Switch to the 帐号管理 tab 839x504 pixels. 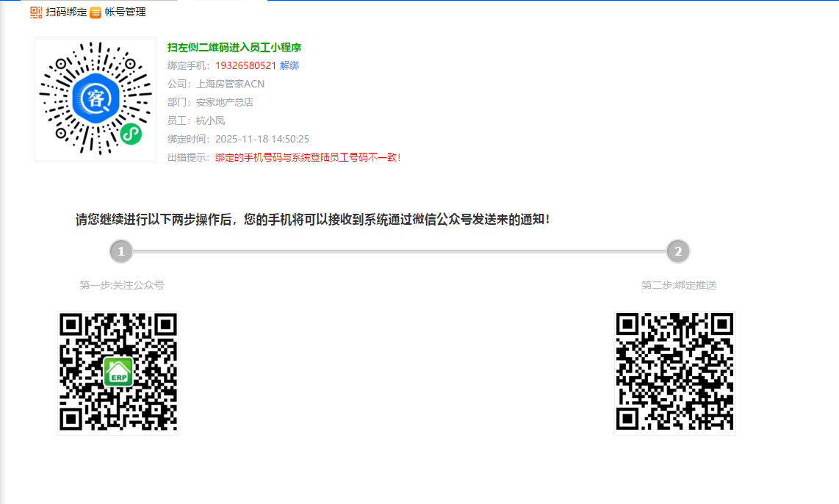[x=125, y=12]
